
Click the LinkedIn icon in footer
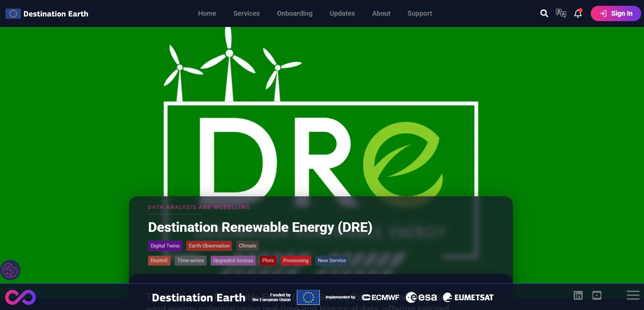[578, 295]
